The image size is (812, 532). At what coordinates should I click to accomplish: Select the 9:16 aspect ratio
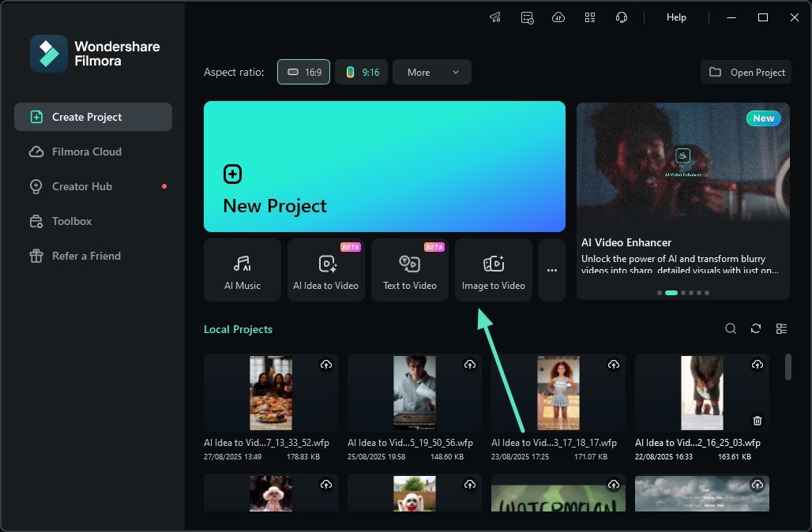362,72
